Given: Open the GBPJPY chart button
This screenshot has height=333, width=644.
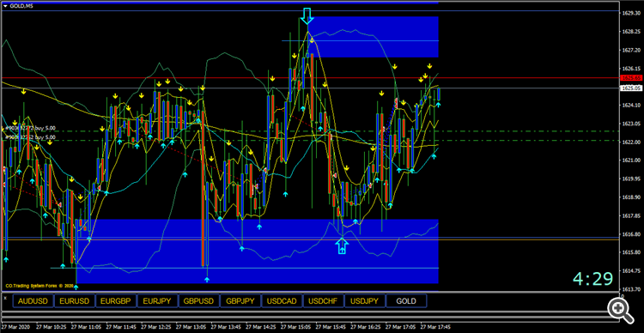Looking at the screenshot, I should (x=240, y=301).
